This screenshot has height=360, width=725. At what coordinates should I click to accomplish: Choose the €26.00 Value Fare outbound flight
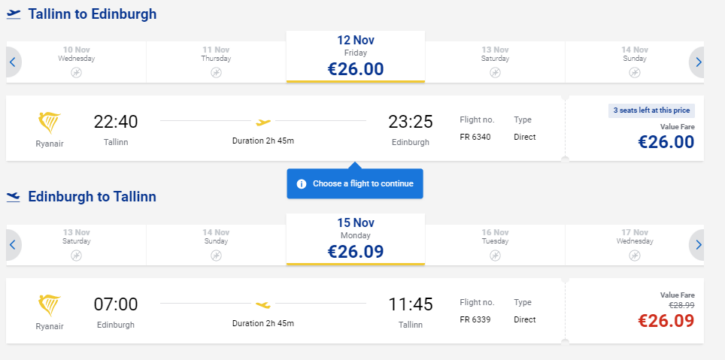(634, 128)
